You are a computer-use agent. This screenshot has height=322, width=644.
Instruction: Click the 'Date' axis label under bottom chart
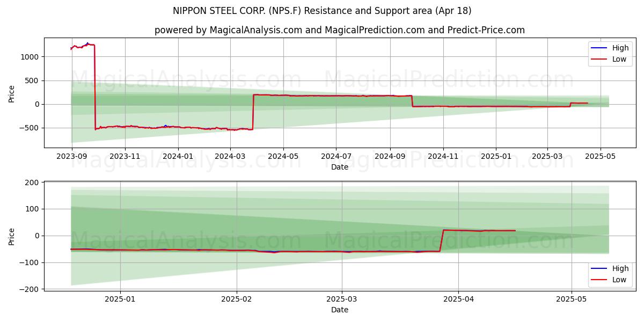[340, 310]
